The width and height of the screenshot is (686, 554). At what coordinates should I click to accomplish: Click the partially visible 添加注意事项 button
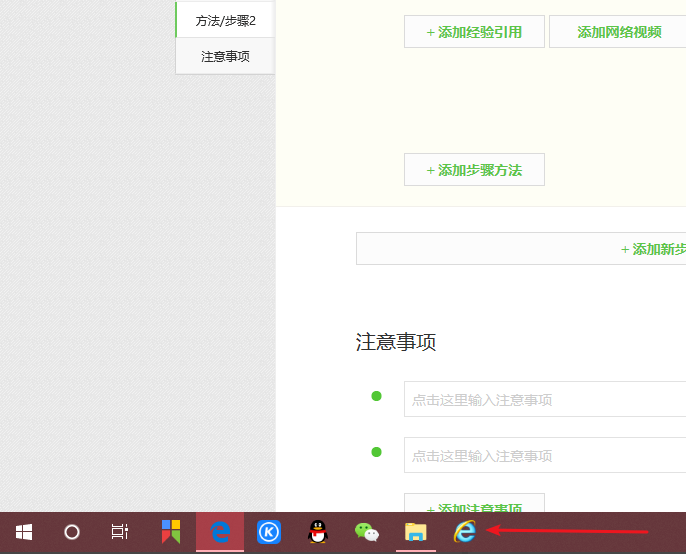click(x=474, y=503)
